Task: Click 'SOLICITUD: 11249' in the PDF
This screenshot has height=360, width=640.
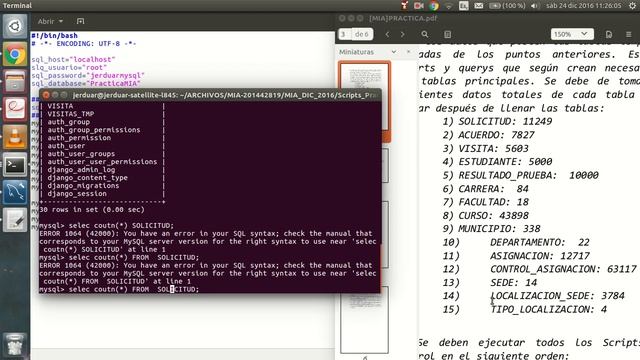Action: point(505,122)
